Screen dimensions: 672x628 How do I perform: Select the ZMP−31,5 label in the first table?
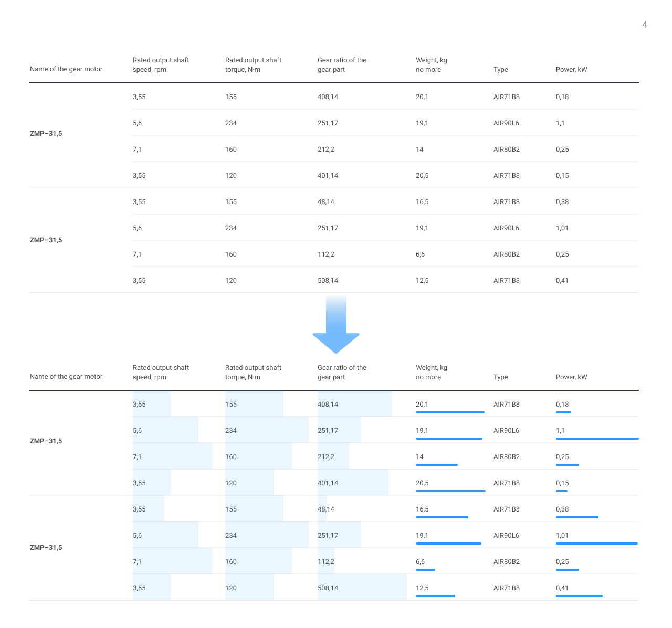click(x=46, y=134)
